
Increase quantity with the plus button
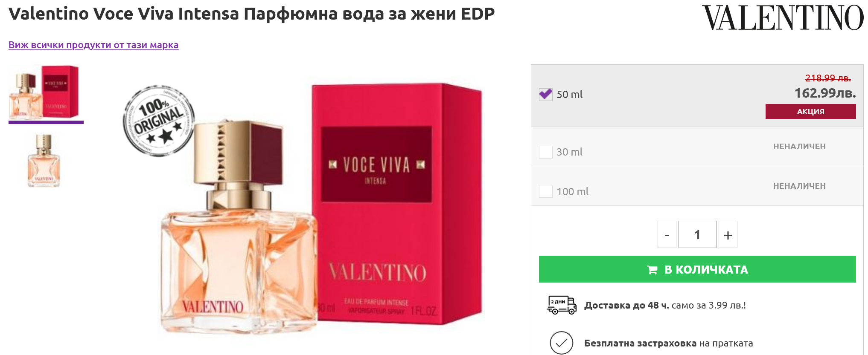pyautogui.click(x=728, y=234)
